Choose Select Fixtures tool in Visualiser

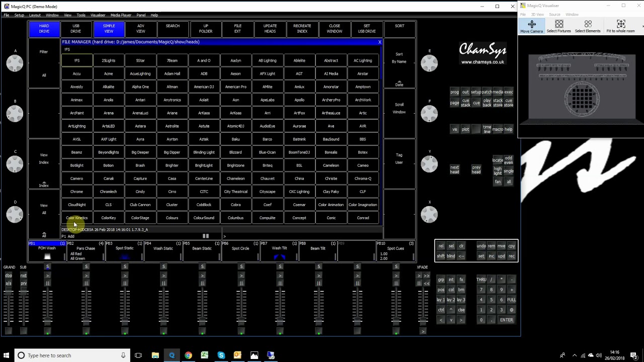(558, 26)
